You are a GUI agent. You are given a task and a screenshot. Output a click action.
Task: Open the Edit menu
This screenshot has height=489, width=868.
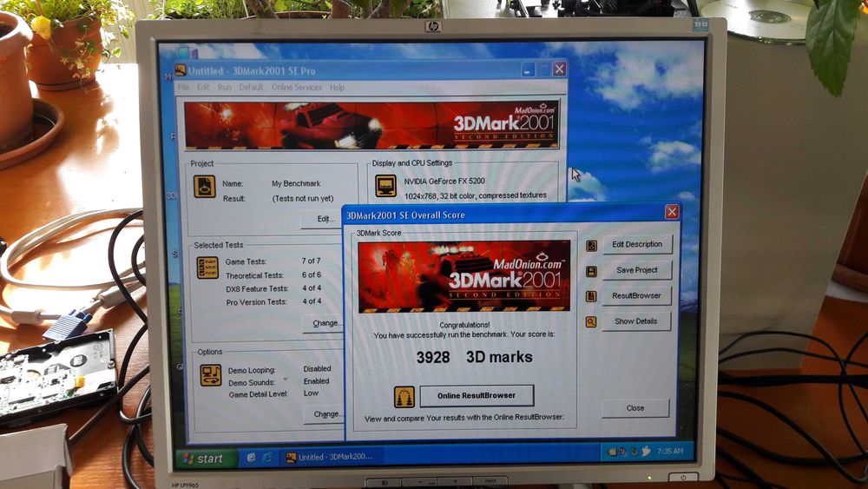tap(203, 87)
